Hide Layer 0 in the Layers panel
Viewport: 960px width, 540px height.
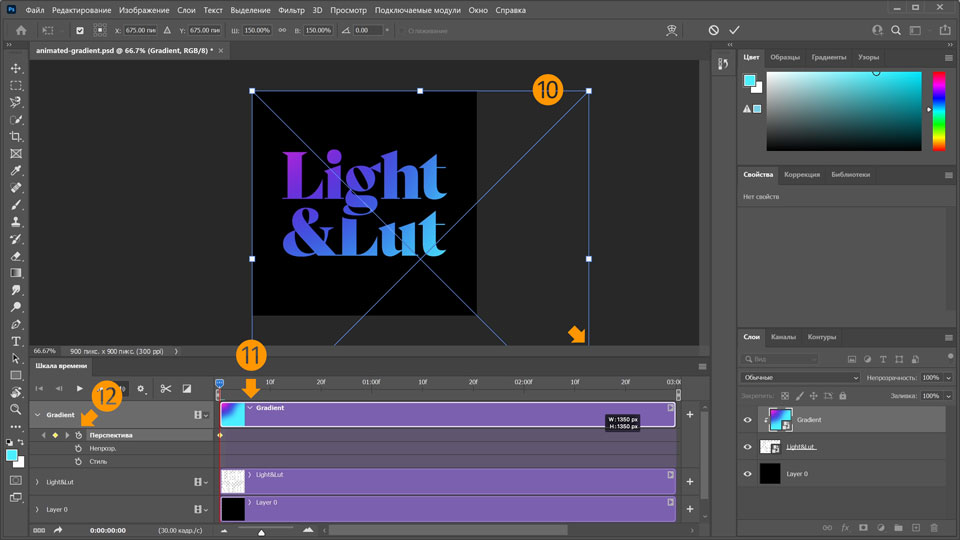click(x=747, y=473)
